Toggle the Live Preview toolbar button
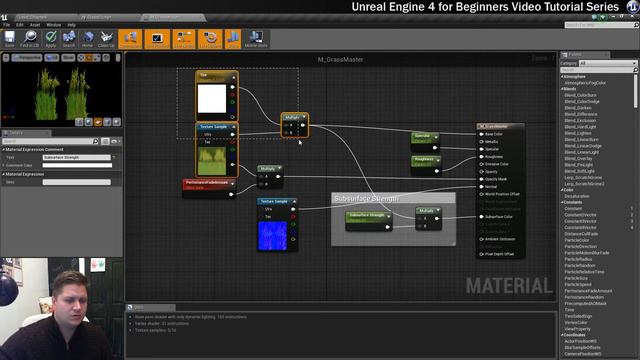This screenshot has width=640, height=360. pyautogui.click(x=157, y=39)
